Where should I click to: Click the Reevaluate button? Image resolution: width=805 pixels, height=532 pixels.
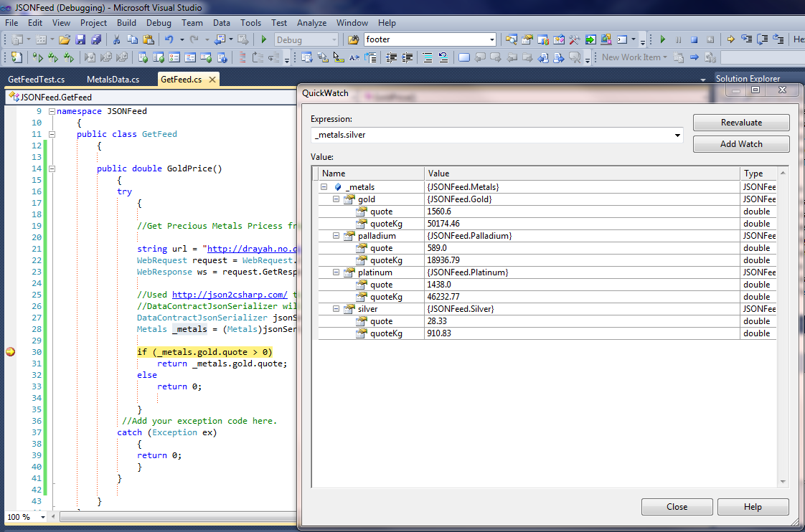point(741,123)
